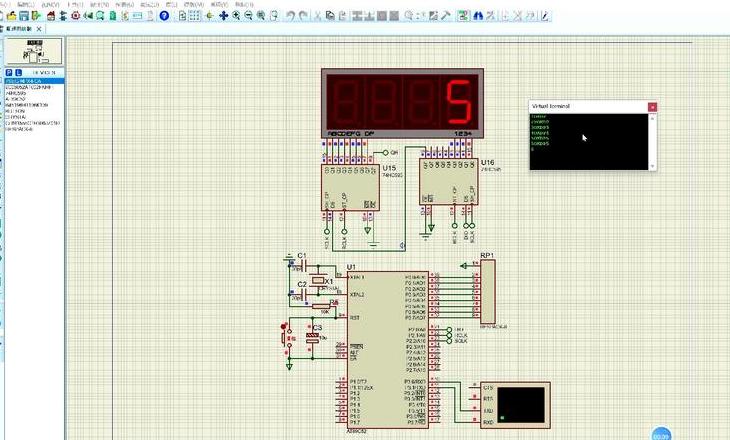Image resolution: width=730 pixels, height=440 pixels.
Task: Cut the selection with the scissors icon
Action: click(x=318, y=16)
